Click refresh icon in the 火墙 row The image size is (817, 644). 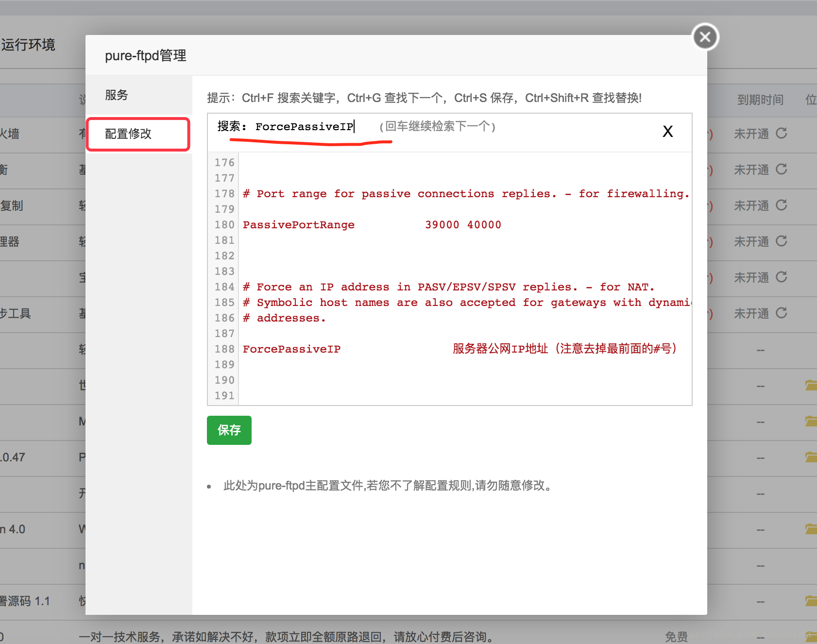(x=781, y=133)
